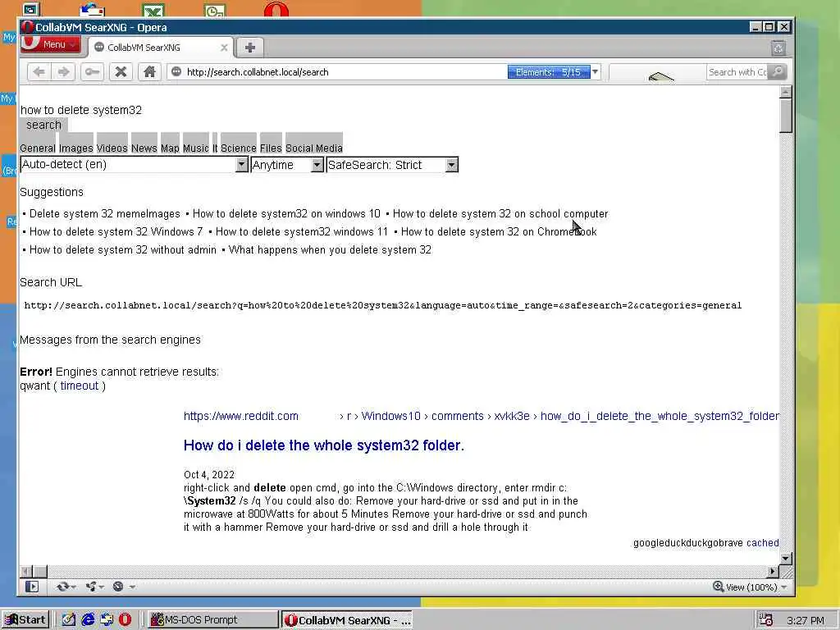Go to the home page icon
The image size is (840, 630).
(149, 72)
